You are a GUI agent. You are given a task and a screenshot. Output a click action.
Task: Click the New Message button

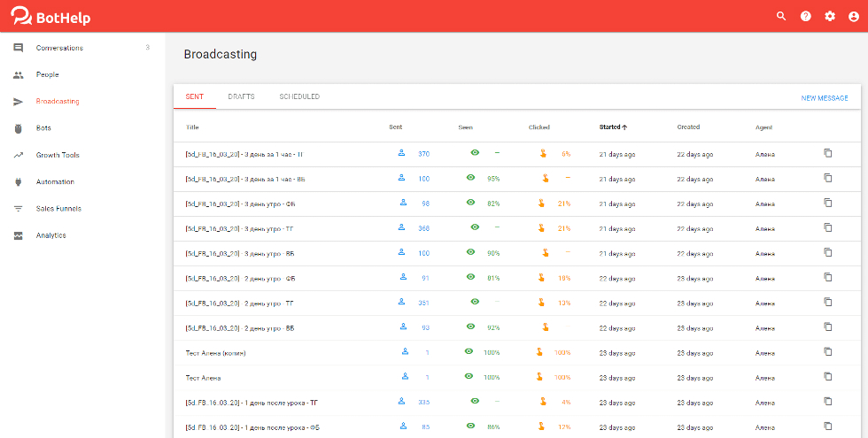(824, 98)
